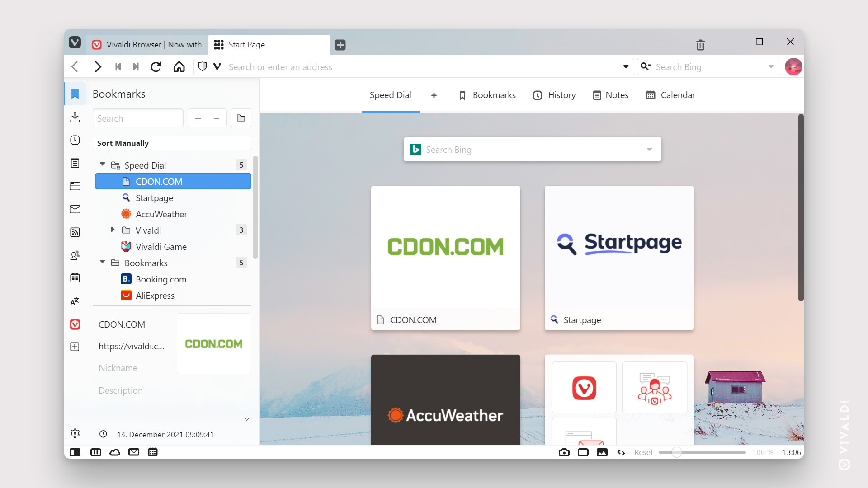Capture page with camera icon
The width and height of the screenshot is (868, 488).
click(x=564, y=452)
